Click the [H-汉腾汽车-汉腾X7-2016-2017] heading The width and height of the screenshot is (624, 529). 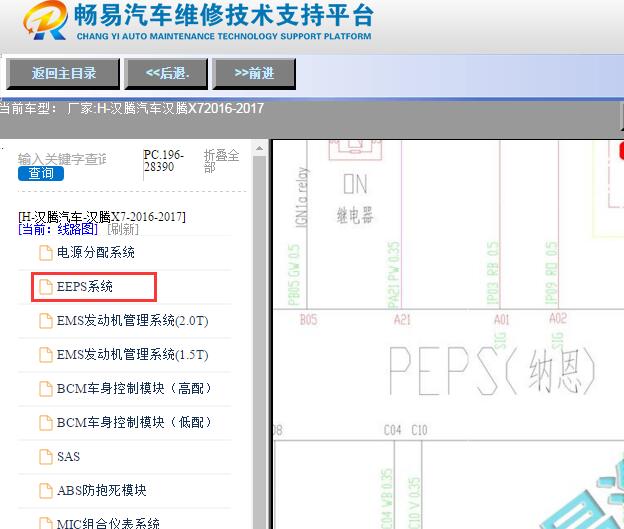click(102, 217)
